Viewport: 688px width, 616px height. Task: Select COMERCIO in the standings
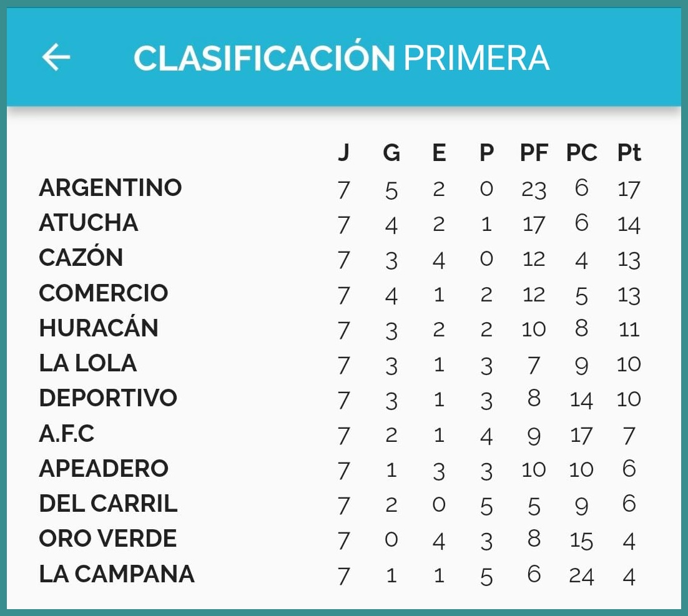(x=104, y=293)
